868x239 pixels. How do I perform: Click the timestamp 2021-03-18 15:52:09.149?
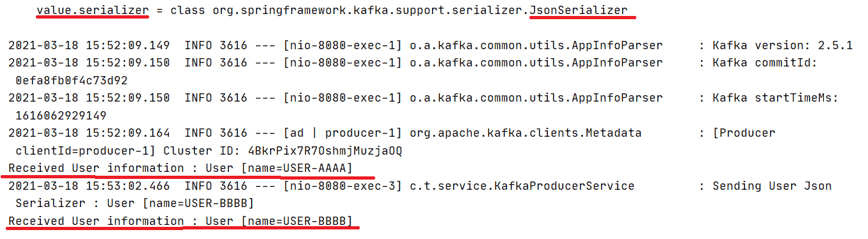click(x=89, y=45)
